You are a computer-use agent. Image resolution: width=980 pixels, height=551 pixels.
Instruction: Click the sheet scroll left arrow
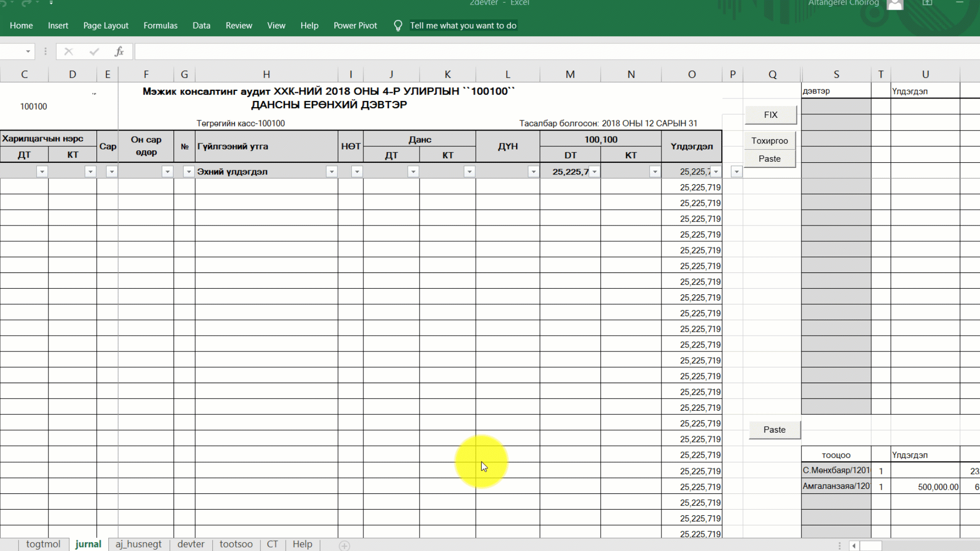[853, 546]
